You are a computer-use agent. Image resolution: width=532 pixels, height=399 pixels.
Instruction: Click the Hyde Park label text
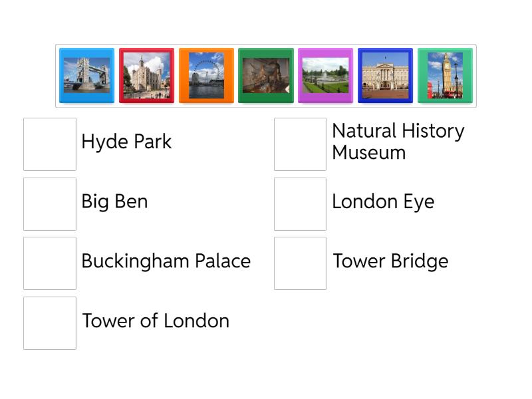click(126, 142)
